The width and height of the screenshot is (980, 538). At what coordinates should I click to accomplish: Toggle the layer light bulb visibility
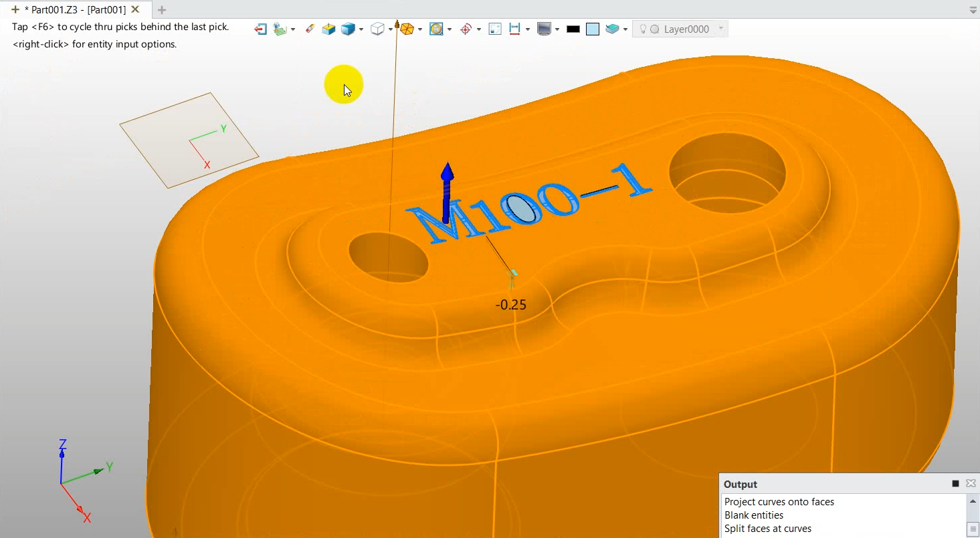coord(643,29)
